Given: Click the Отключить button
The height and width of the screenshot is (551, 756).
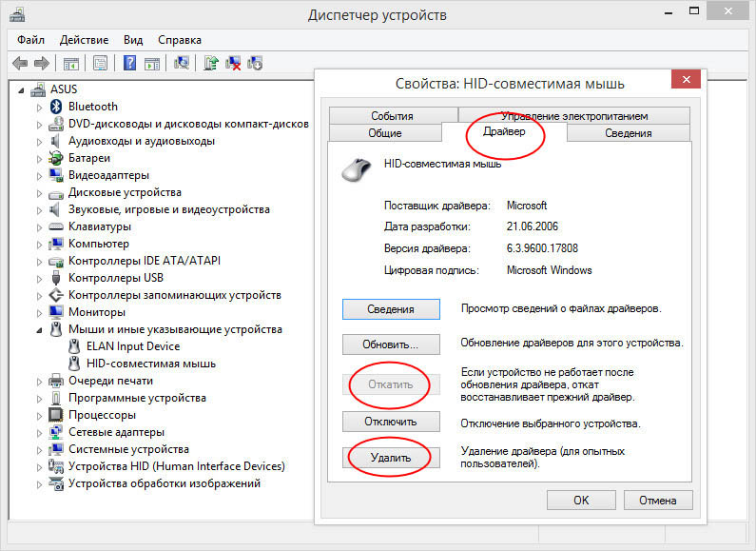Looking at the screenshot, I should click(x=391, y=422).
